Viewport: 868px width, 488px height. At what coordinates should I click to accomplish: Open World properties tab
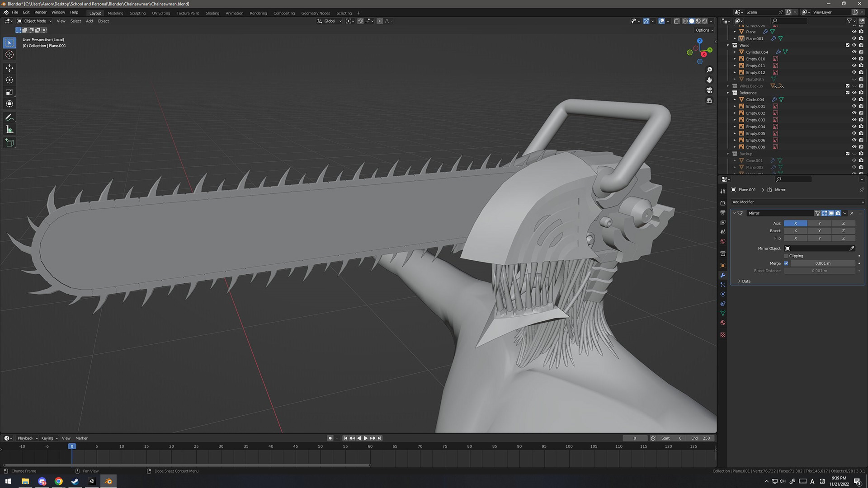tap(723, 241)
